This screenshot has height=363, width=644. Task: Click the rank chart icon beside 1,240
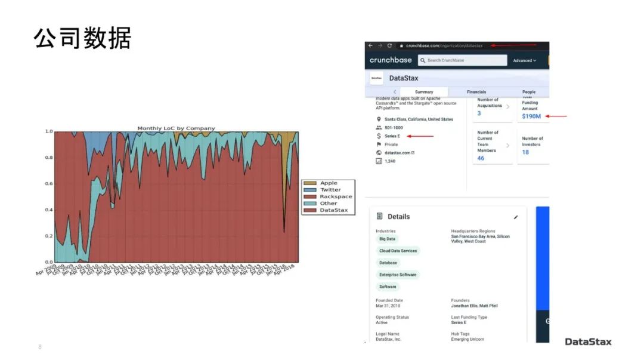coord(379,161)
